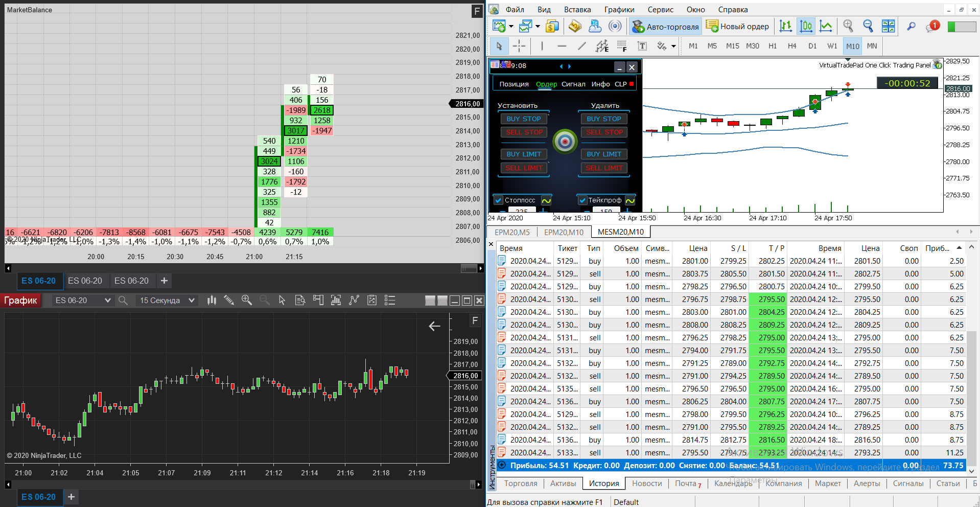Click the Новый ордер button
Image resolution: width=980 pixels, height=507 pixels.
click(x=737, y=27)
